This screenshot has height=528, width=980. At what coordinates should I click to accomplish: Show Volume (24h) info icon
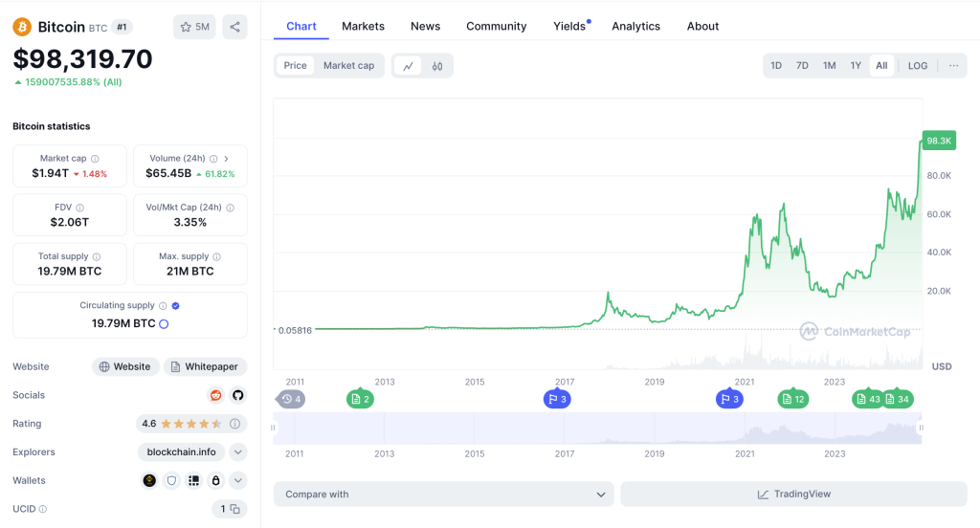pyautogui.click(x=213, y=159)
